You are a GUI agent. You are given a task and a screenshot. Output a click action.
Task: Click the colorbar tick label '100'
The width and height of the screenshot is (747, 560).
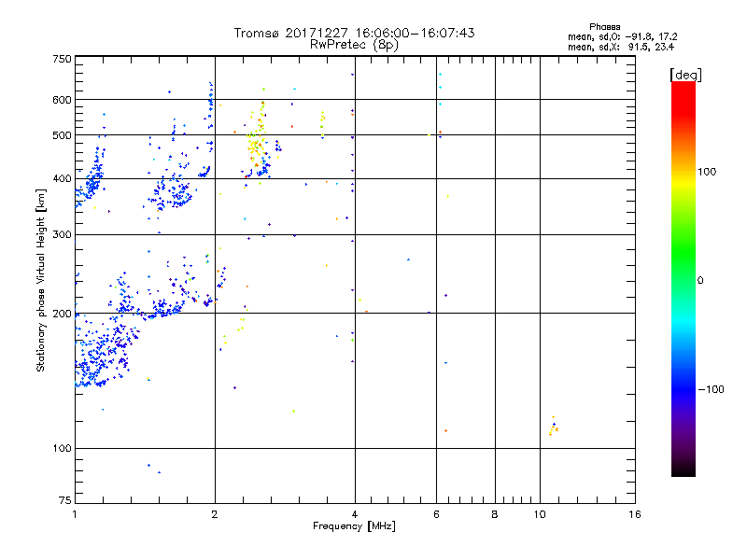(x=707, y=172)
